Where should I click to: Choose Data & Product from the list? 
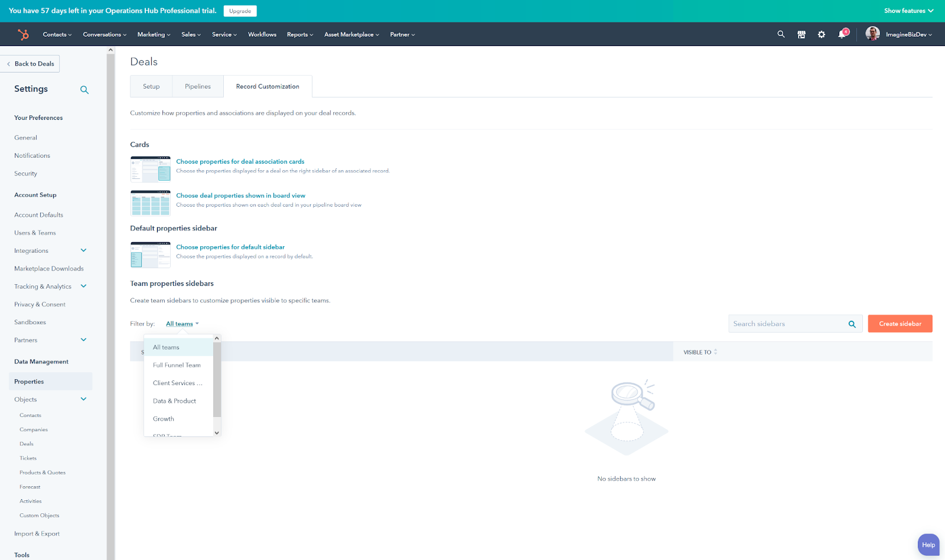[179, 401]
